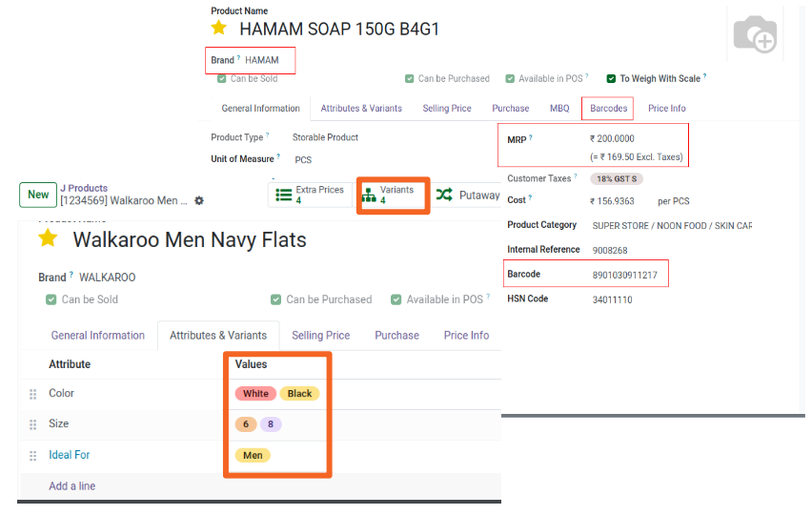The image size is (812, 515).
Task: Toggle Can be Sold checkbox on Walkaroo product
Action: pos(51,299)
